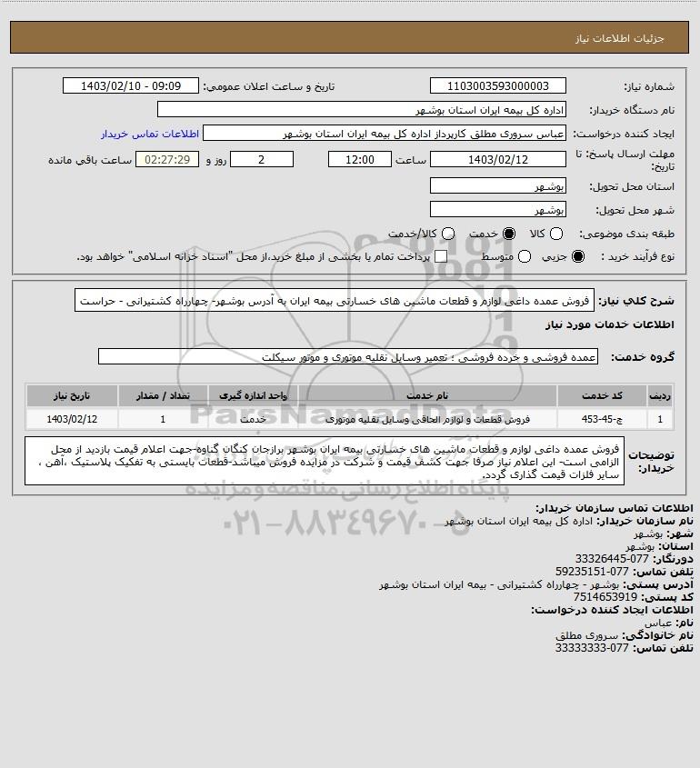Click the buyer organization name field

362,110
